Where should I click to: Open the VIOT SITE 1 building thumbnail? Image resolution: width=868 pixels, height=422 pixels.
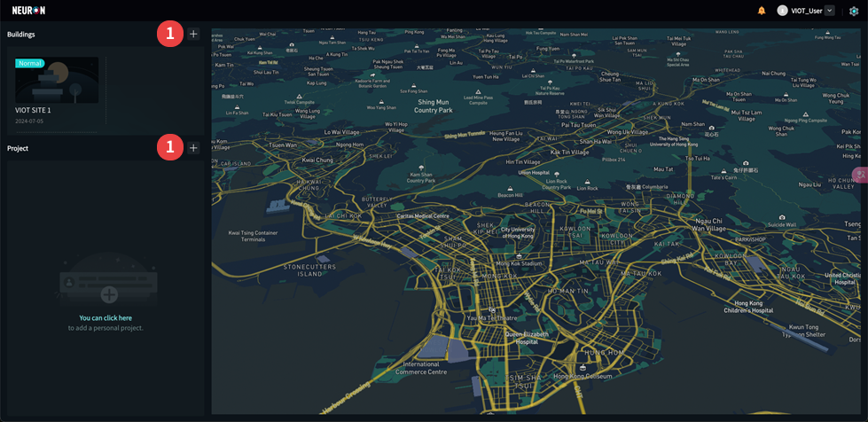[x=57, y=80]
